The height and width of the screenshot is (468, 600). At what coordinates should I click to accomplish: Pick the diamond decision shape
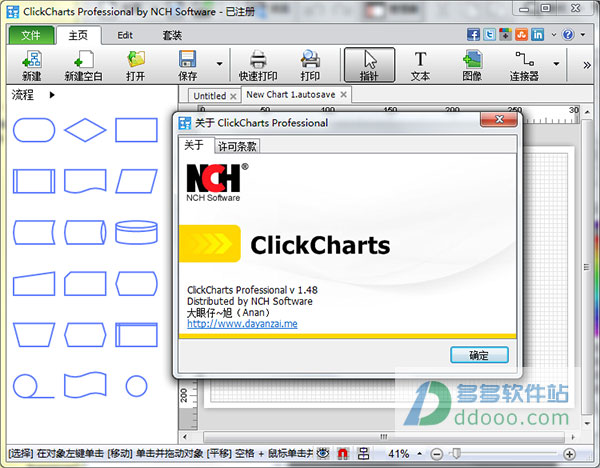tap(85, 130)
